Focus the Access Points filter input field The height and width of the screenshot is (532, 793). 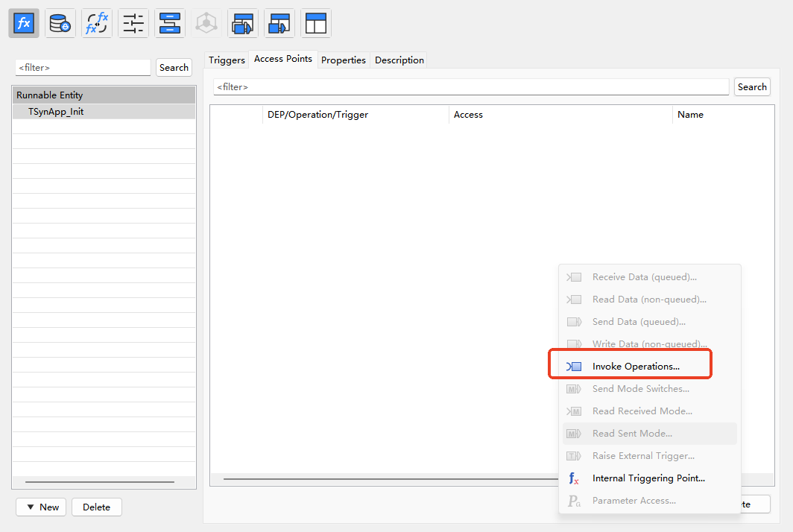(x=471, y=87)
